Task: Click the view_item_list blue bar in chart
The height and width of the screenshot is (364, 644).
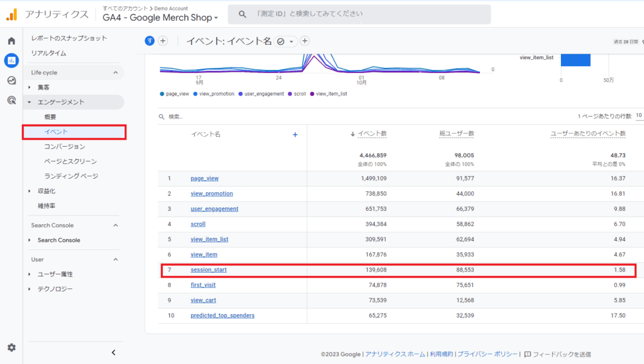Action: [x=576, y=60]
